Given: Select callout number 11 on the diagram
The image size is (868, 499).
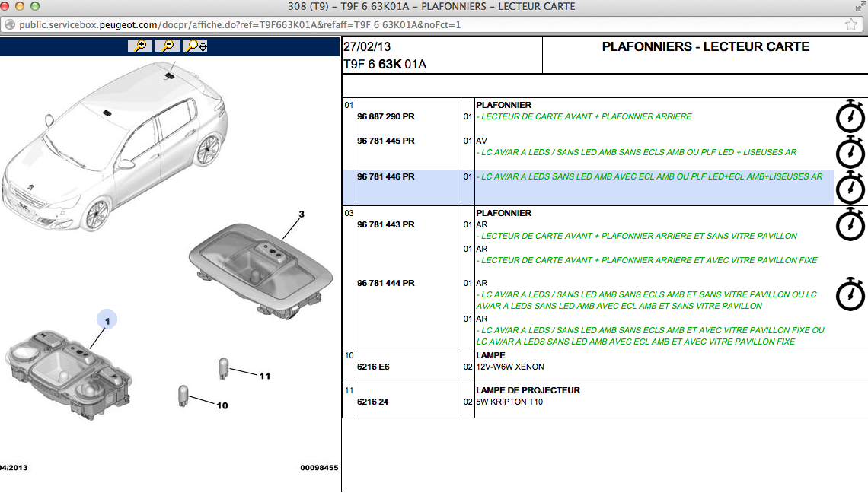Looking at the screenshot, I should point(264,376).
